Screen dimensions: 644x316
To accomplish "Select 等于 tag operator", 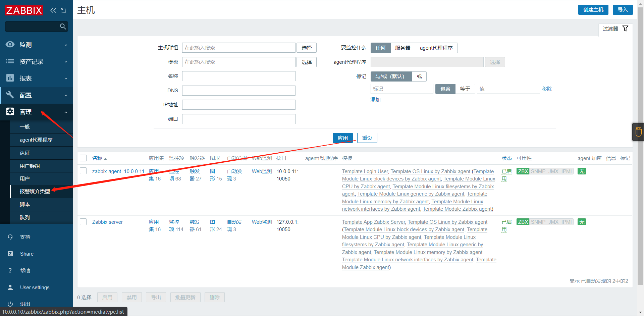I will coord(465,89).
